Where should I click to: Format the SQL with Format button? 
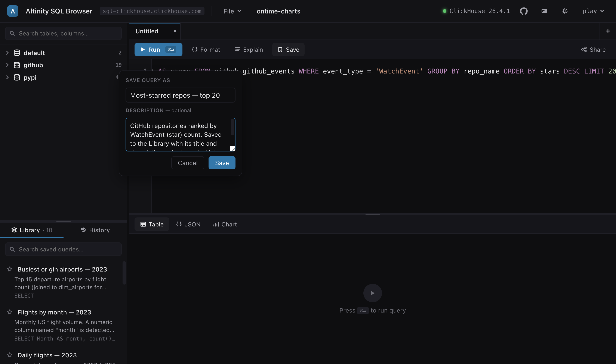coord(206,50)
